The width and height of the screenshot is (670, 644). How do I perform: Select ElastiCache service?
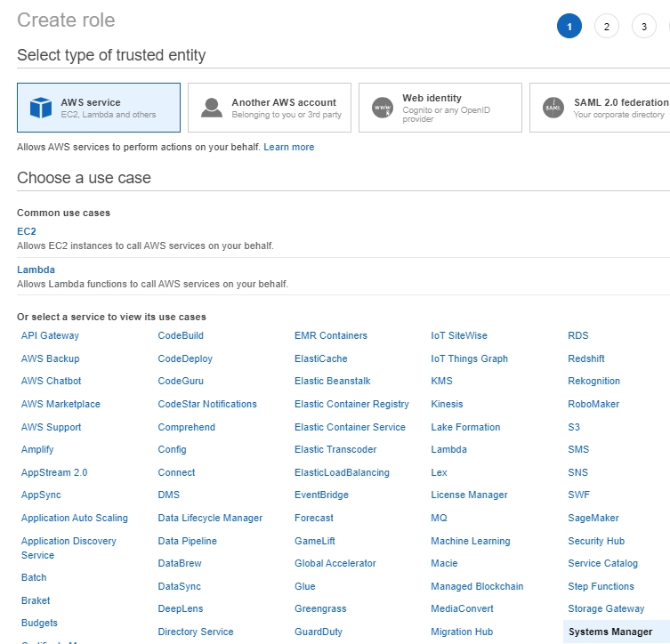coord(321,358)
